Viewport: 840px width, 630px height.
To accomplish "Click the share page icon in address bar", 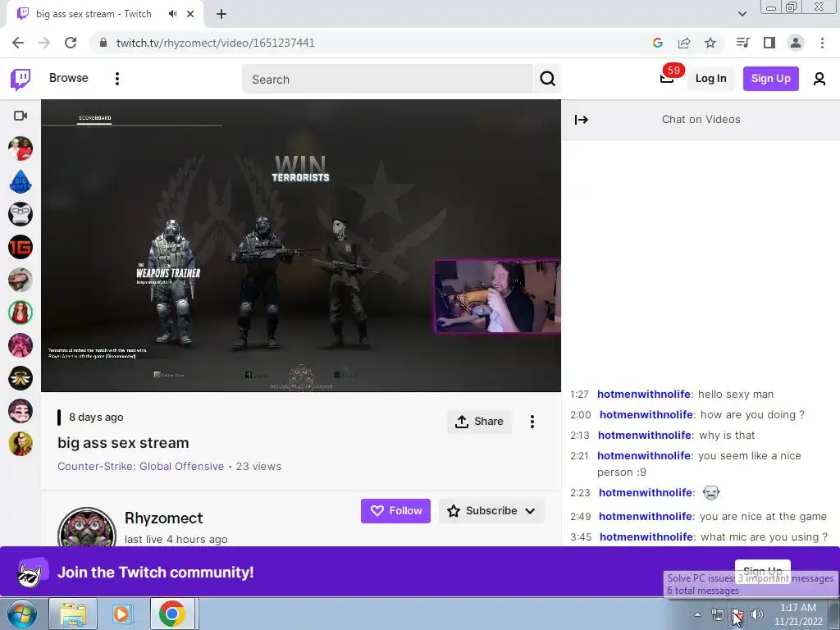I will pyautogui.click(x=683, y=43).
